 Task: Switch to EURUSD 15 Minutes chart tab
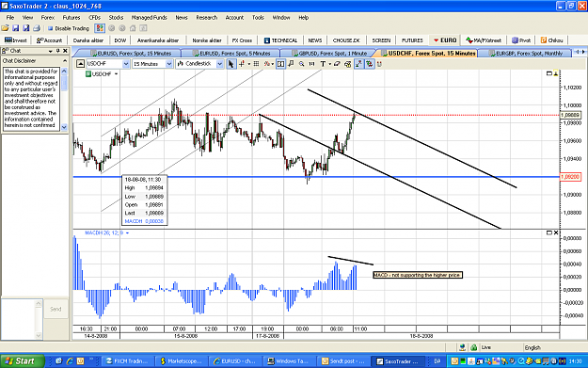[131, 54]
